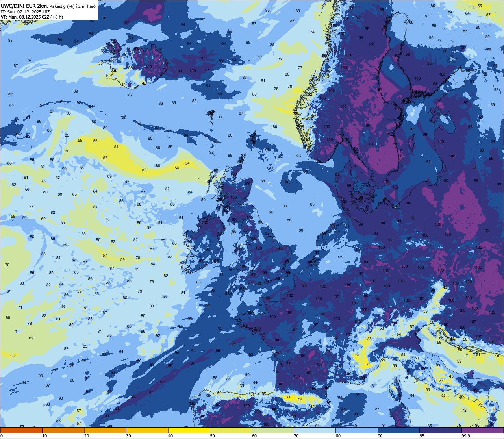Click the humidity value 79 on the map
504x439 pixels.
click(x=140, y=291)
